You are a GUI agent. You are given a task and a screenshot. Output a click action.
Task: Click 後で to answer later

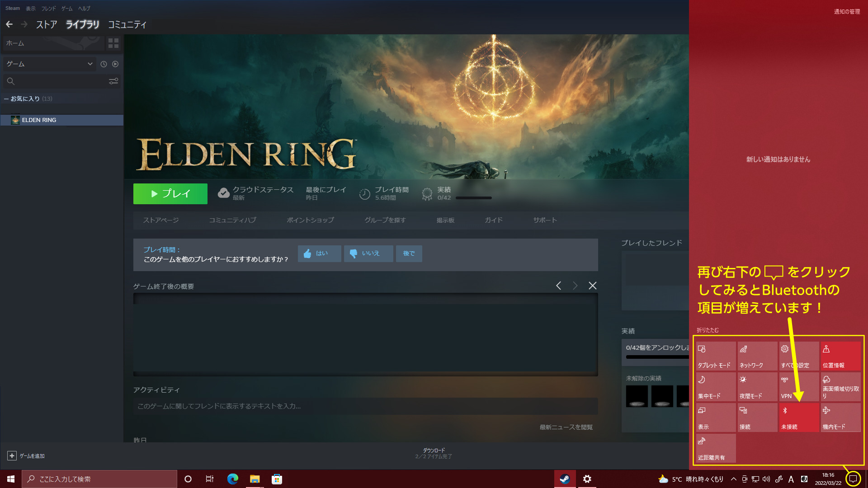409,253
